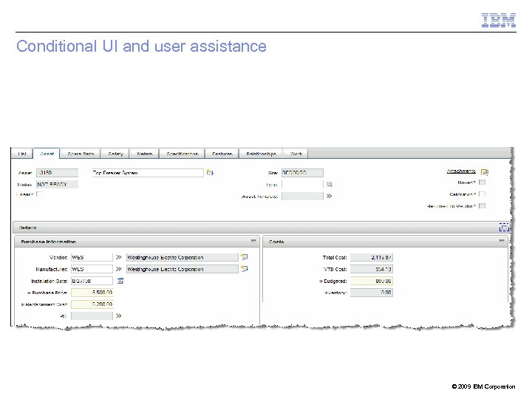532x399 pixels.
Task: Click the Type field lookup magnifier icon
Action: [x=329, y=185]
